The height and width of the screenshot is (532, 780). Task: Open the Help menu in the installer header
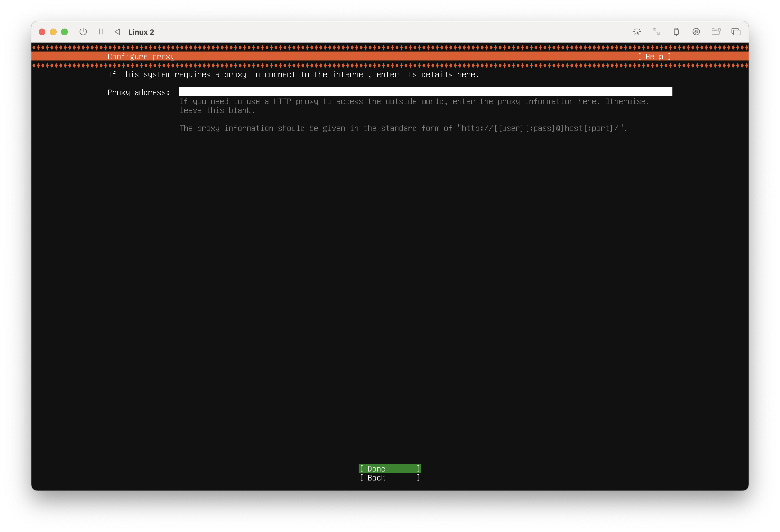(654, 57)
